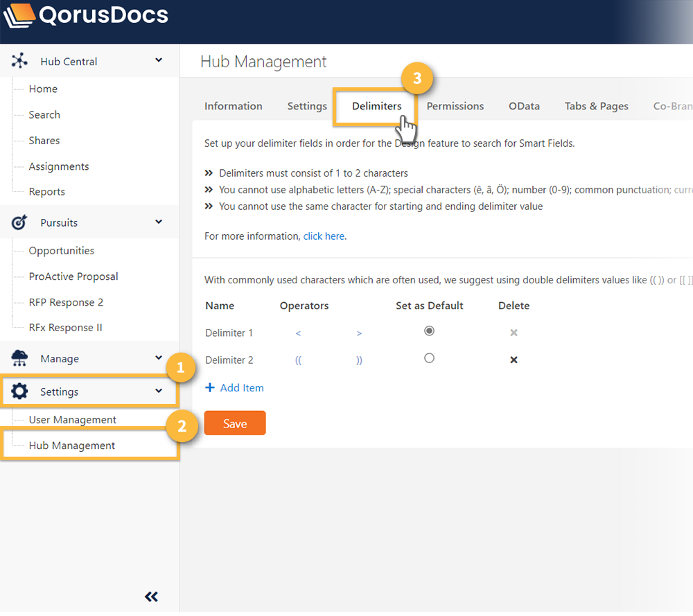Click the Hub Central network icon
Image resolution: width=693 pixels, height=616 pixels.
tap(19, 61)
